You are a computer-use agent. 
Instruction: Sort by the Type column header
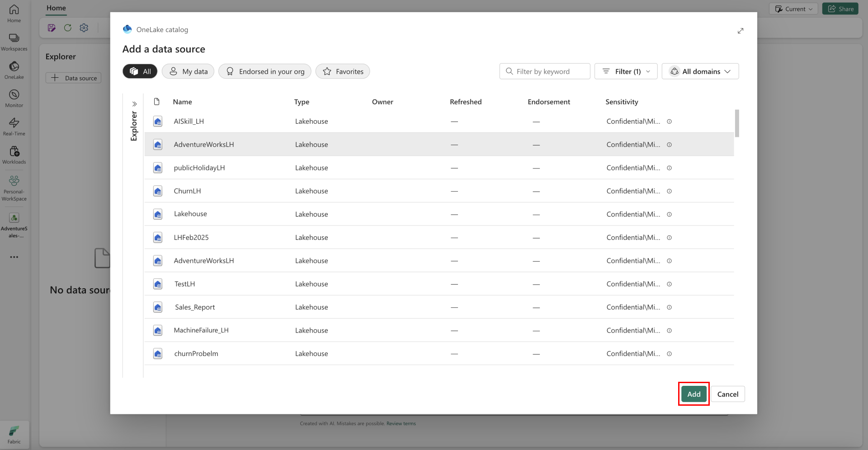(x=302, y=102)
